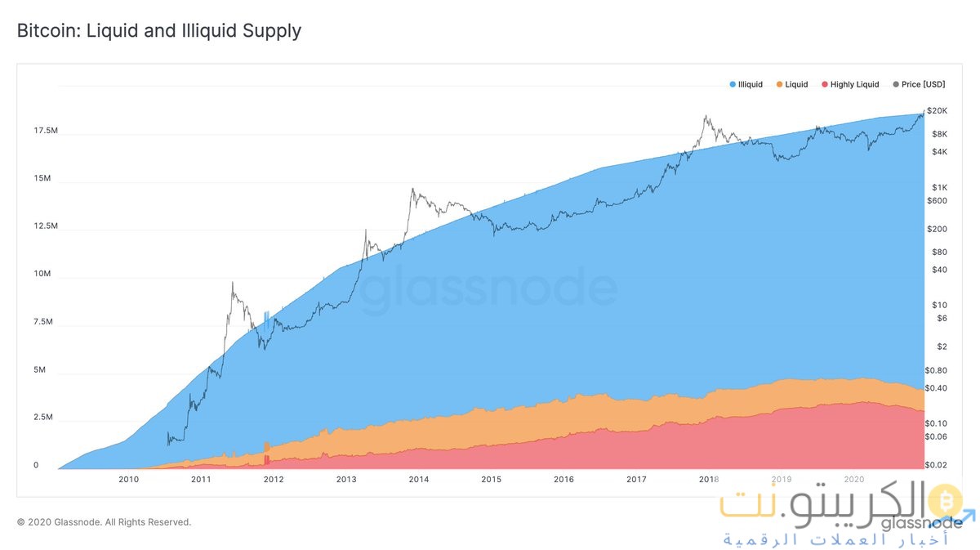Click the blue Illiquid legend dot

(733, 85)
